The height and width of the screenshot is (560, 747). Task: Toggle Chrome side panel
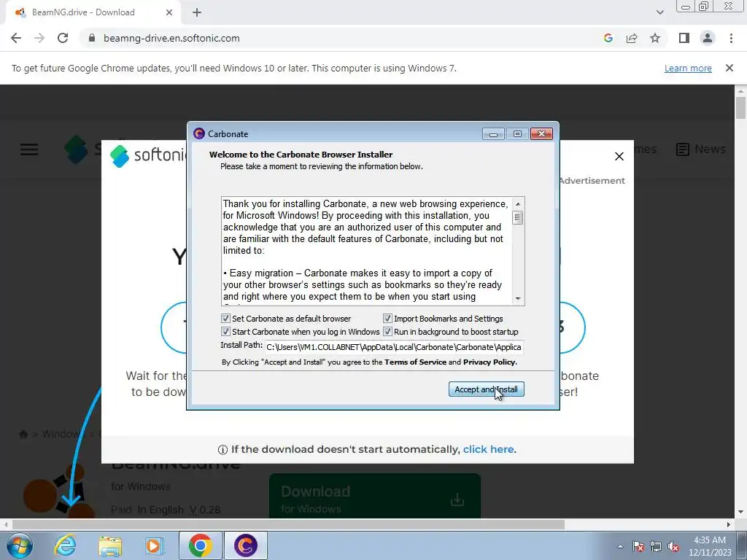[x=684, y=38]
